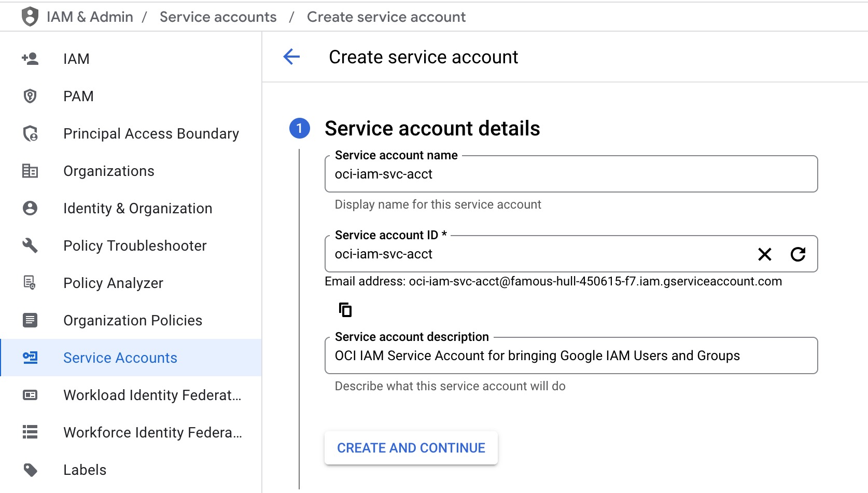Select the IAM sidebar icon
This screenshot has width=868, height=493.
point(30,59)
